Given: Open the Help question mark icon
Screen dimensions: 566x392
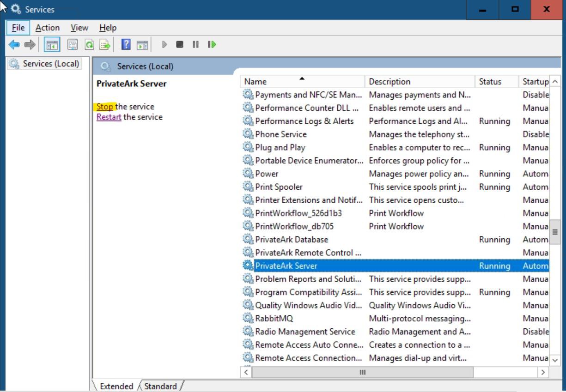Looking at the screenshot, I should 126,45.
